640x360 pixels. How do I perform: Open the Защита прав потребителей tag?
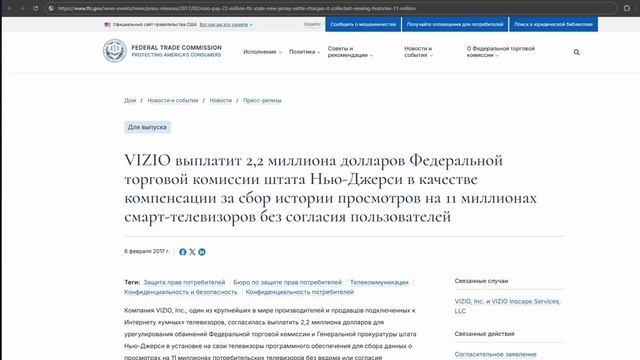(x=184, y=282)
